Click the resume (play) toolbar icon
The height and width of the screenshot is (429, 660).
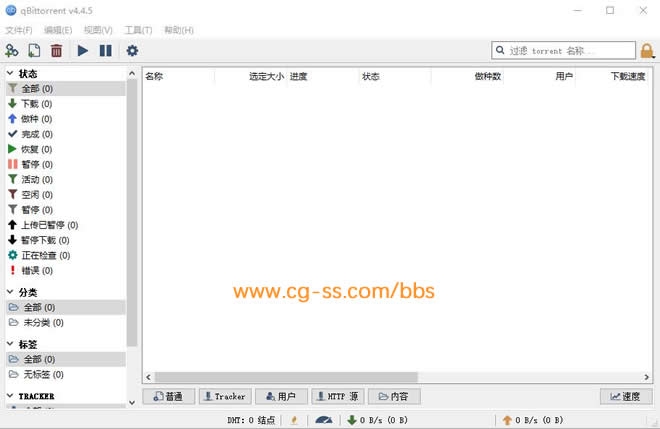[83, 50]
